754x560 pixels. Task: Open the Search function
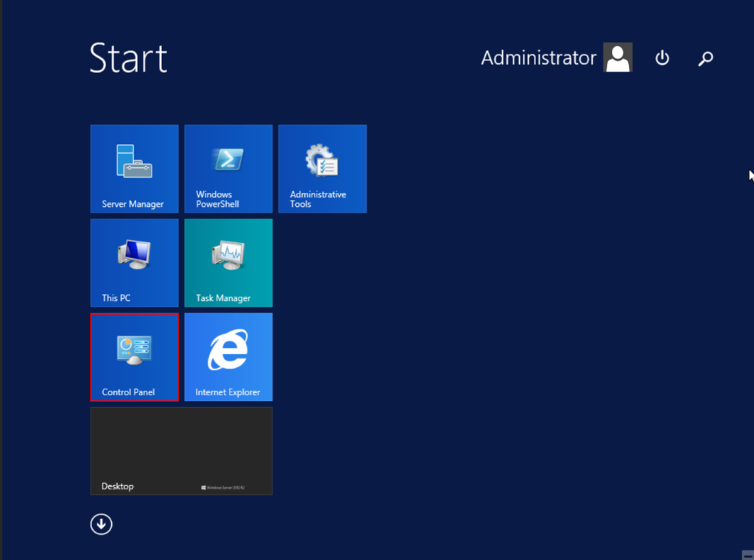tap(705, 58)
